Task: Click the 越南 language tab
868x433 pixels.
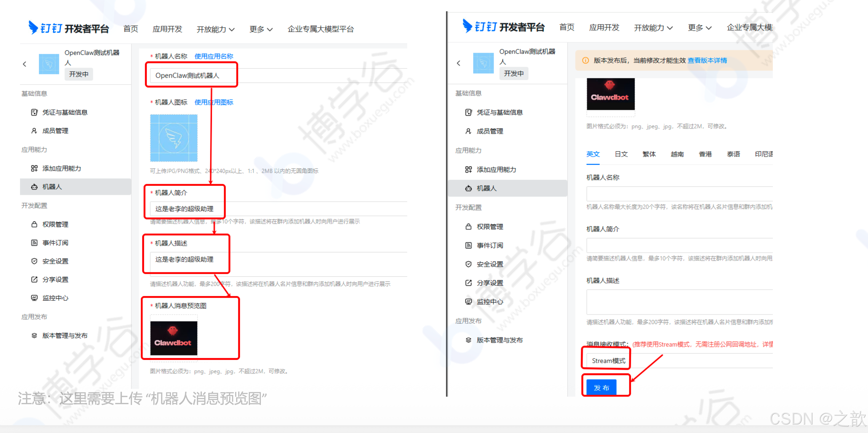Action: click(x=677, y=154)
